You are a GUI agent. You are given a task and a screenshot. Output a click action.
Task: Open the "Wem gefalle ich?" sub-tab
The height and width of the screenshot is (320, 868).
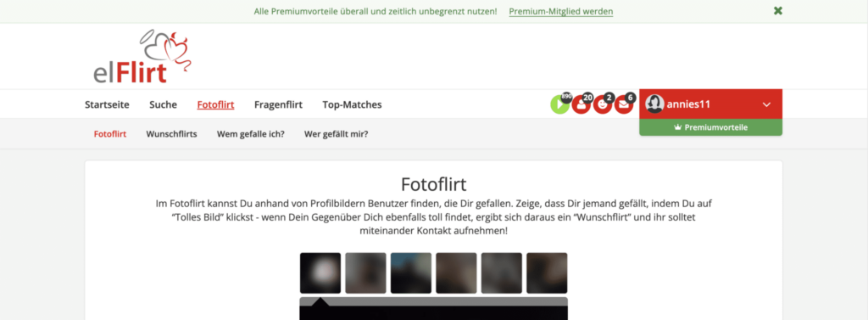point(251,133)
